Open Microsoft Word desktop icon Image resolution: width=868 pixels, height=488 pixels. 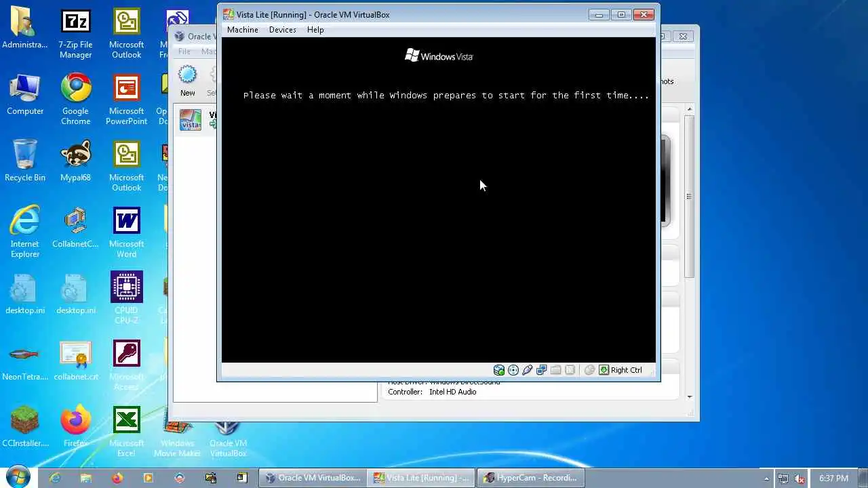click(126, 232)
